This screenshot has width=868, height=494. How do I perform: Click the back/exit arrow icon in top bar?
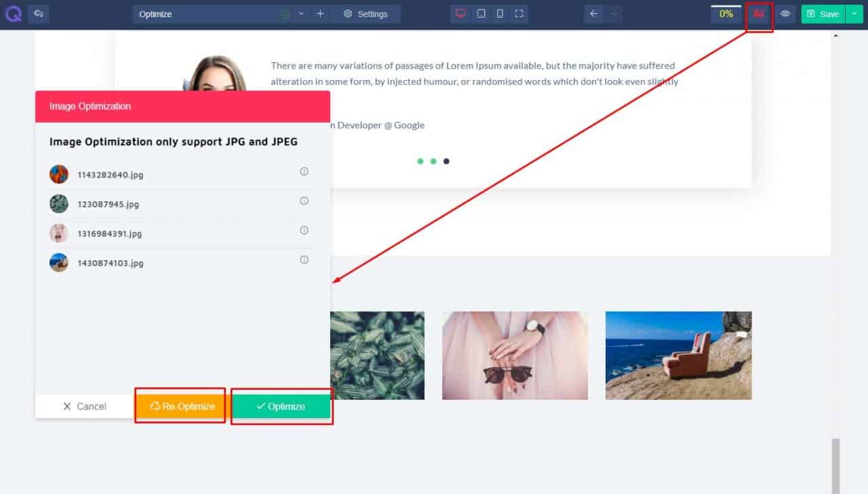tap(38, 14)
